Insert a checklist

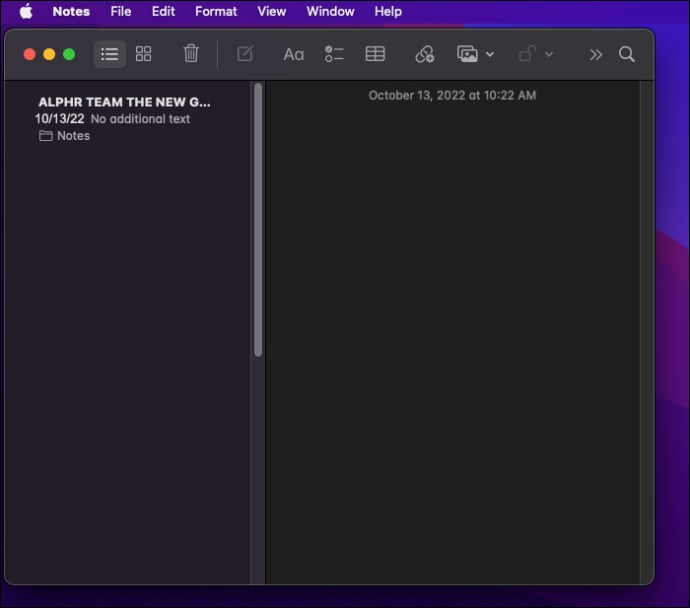[x=334, y=54]
